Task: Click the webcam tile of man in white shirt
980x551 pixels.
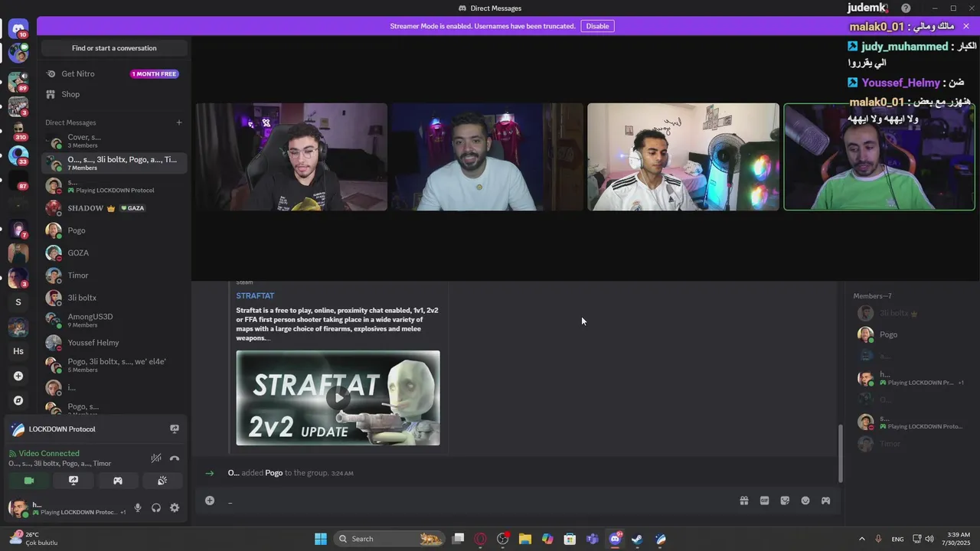Action: [487, 157]
